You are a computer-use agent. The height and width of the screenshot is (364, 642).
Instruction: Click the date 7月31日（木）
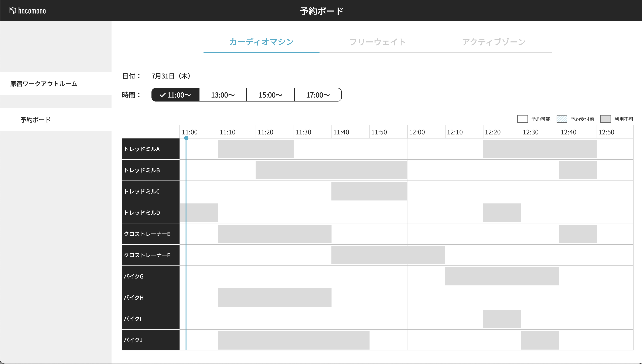click(171, 76)
